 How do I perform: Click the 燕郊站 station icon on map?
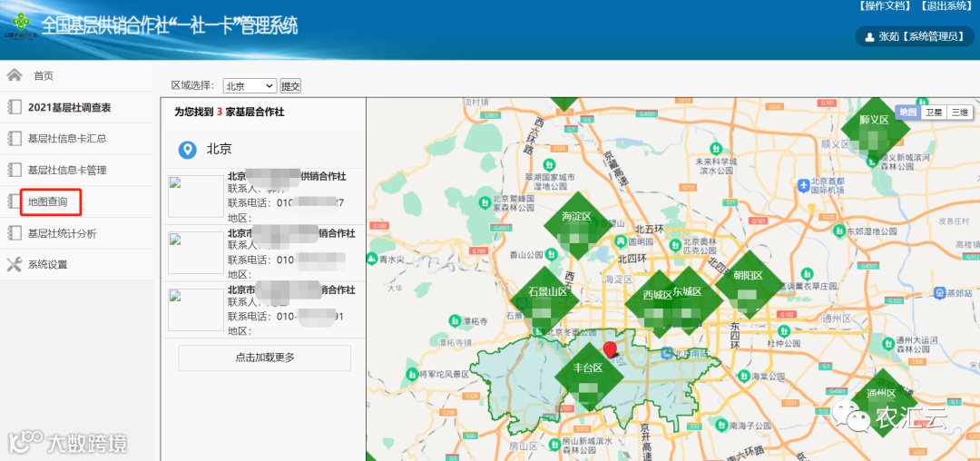[x=938, y=293]
